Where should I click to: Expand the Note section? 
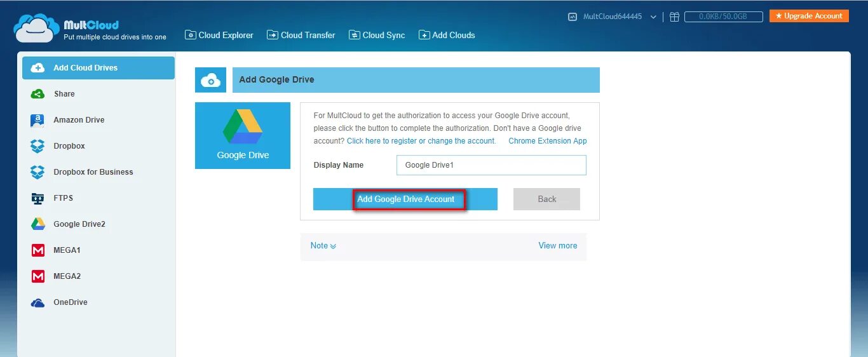pyautogui.click(x=323, y=246)
